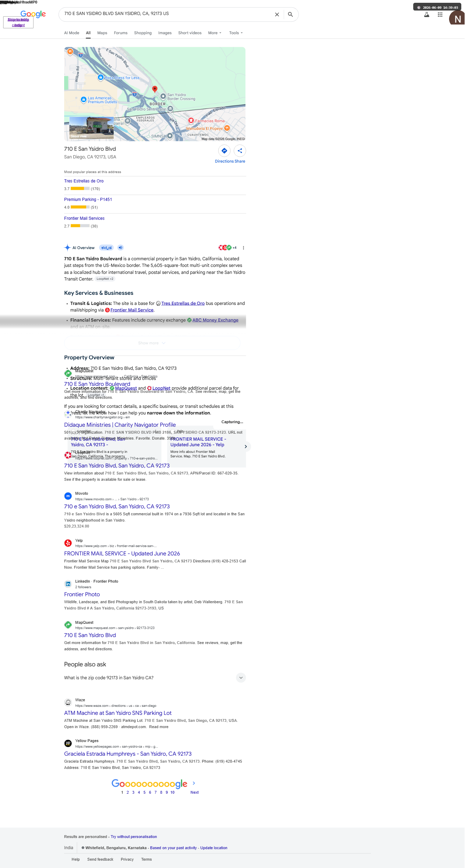Open the AI Overview three-dot menu
The image size is (470, 868).
[x=243, y=248]
